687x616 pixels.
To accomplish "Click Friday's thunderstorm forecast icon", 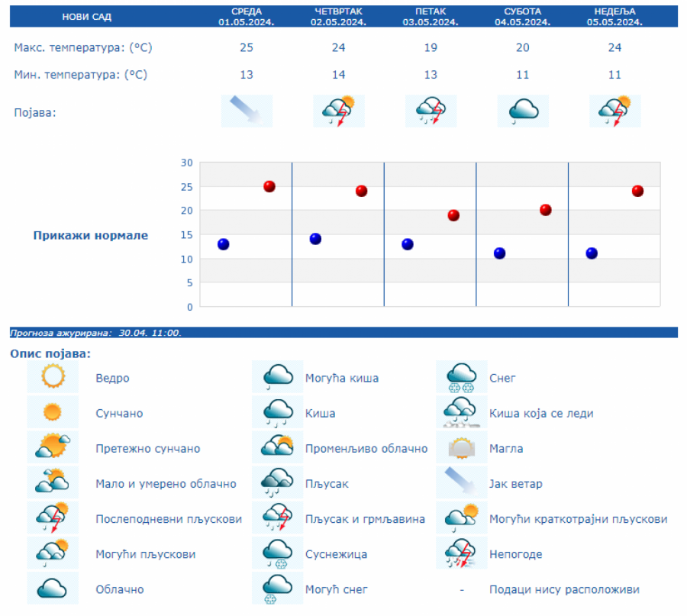I will pyautogui.click(x=431, y=111).
